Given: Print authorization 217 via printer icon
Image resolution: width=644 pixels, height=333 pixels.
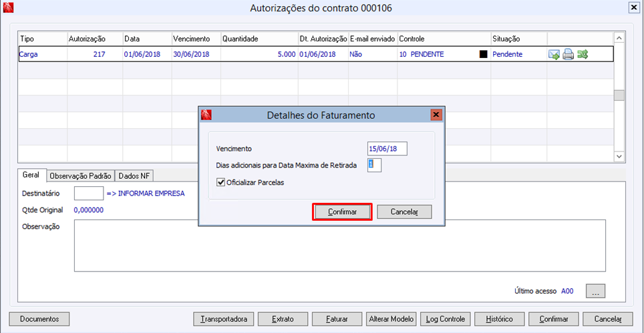Looking at the screenshot, I should tap(568, 54).
